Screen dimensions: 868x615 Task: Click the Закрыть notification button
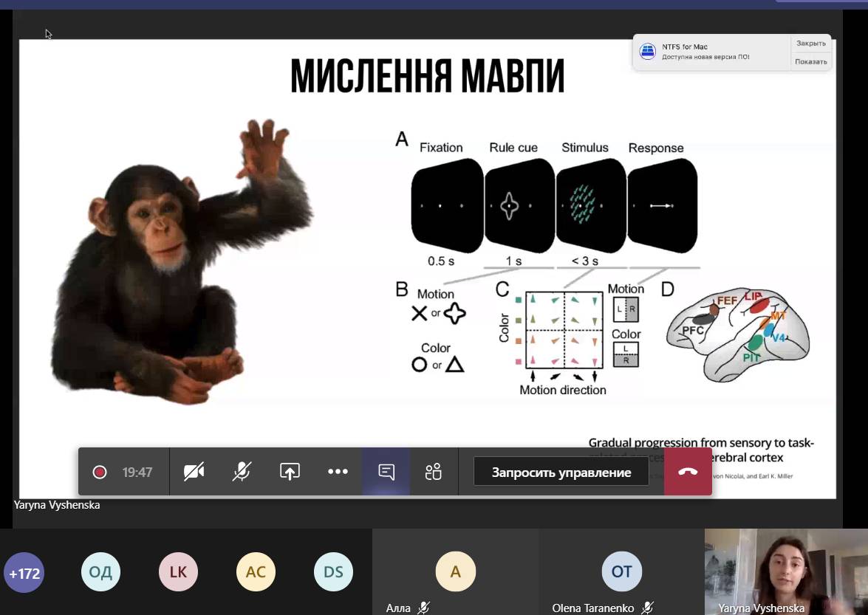810,44
